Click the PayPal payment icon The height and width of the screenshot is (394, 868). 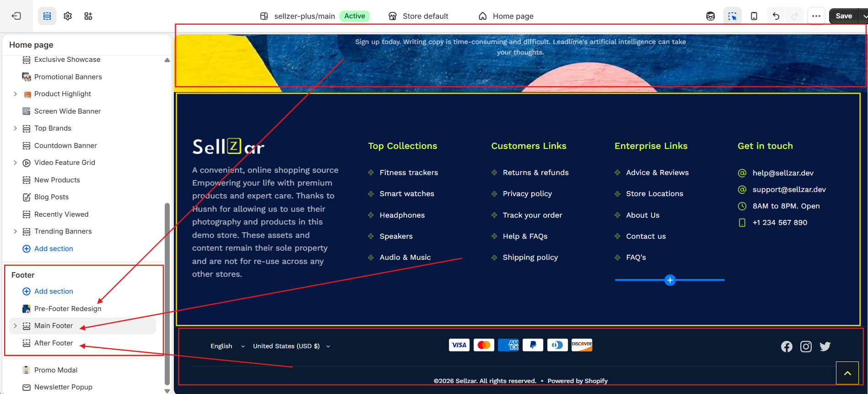click(533, 345)
